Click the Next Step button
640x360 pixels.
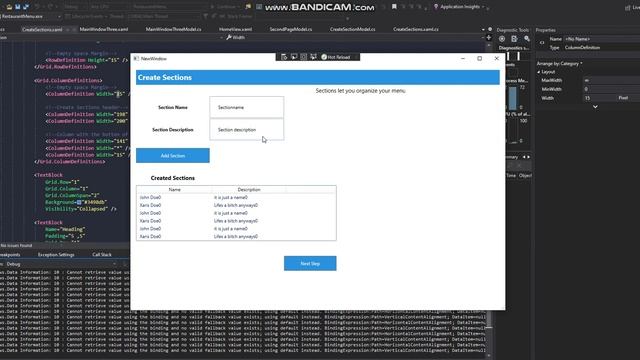click(x=310, y=263)
